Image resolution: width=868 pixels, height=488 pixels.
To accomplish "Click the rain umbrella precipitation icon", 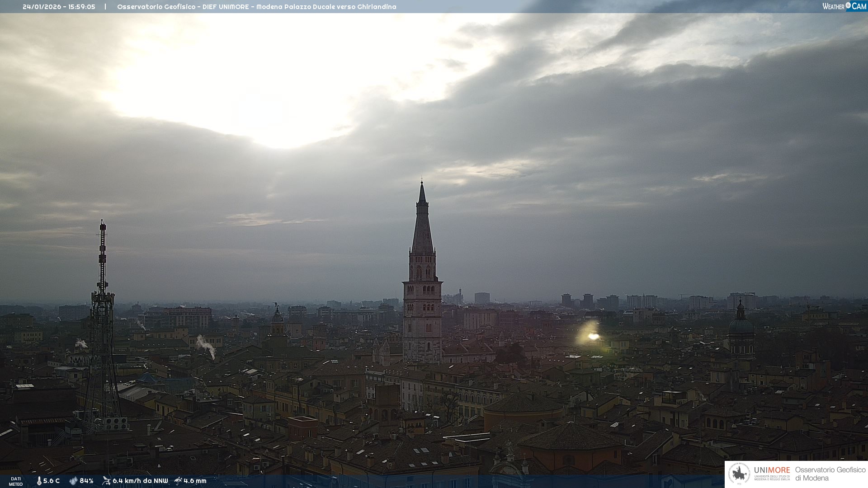I will tap(178, 481).
